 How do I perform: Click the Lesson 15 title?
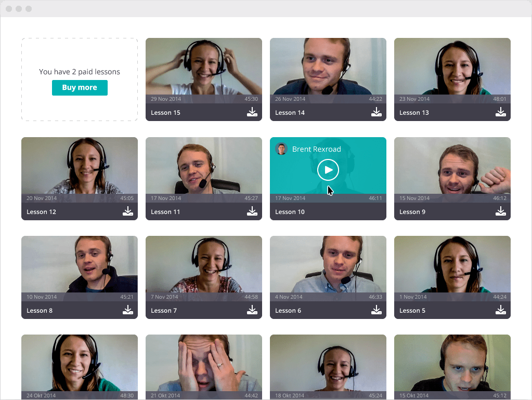click(x=165, y=113)
